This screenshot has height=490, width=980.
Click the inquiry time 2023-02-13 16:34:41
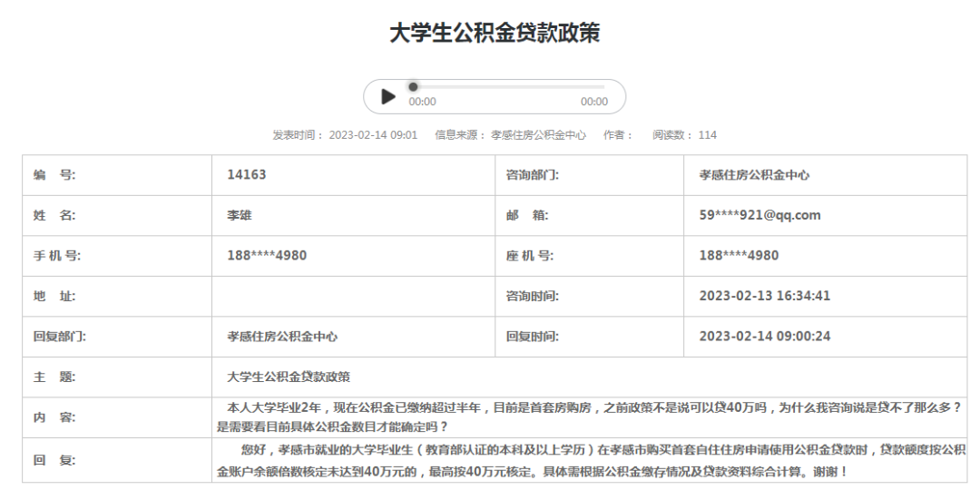tap(764, 296)
